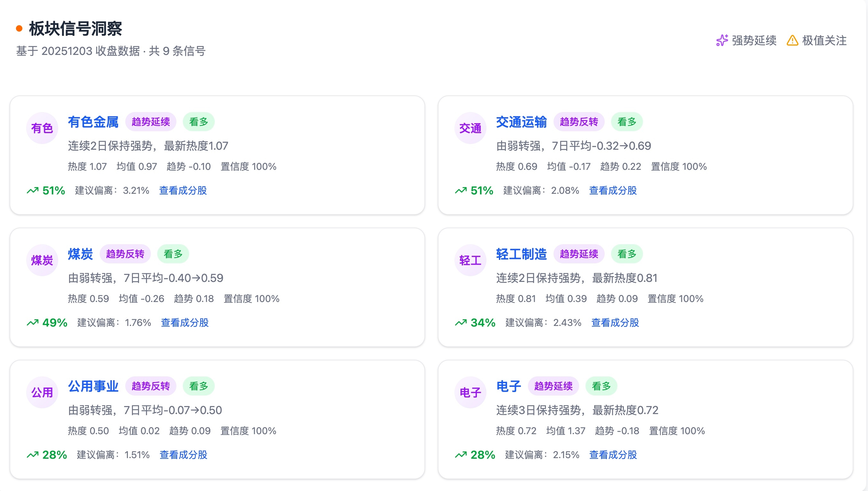Click 趋势反转 tag on 公用事业 card
The height and width of the screenshot is (491, 868).
(151, 386)
